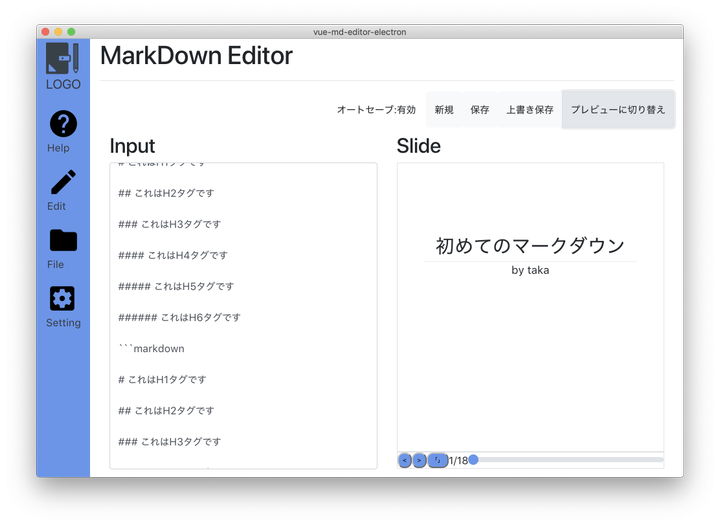Click the # これはH1タグです line below markdown
Screen dimensions: 720x525
coord(162,379)
